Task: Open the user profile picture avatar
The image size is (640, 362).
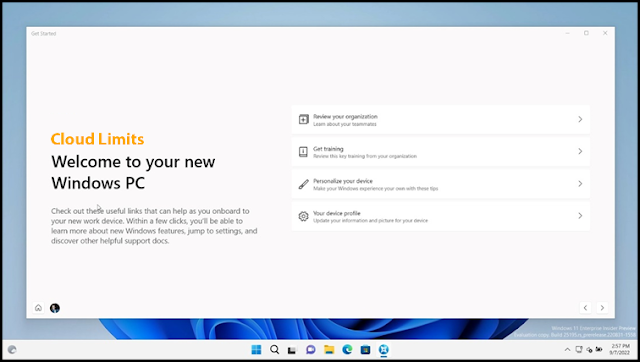Action: [55, 308]
